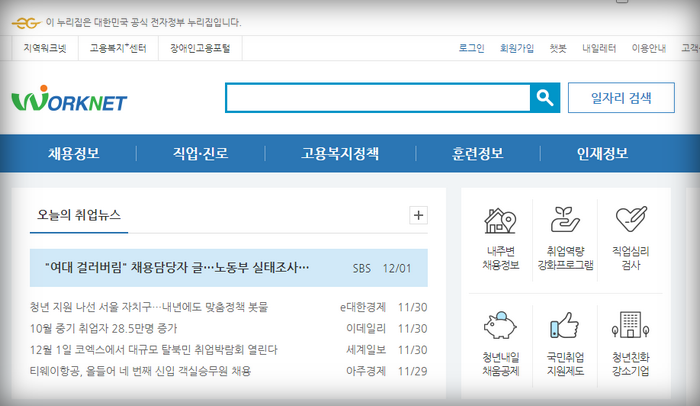Open the 채용정보 menu
The height and width of the screenshot is (406, 700).
(x=74, y=154)
